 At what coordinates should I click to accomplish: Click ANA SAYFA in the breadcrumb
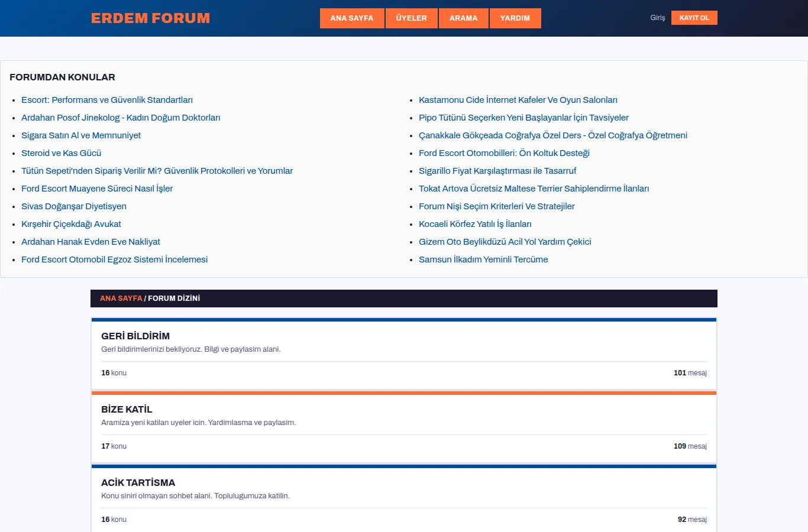click(x=121, y=299)
